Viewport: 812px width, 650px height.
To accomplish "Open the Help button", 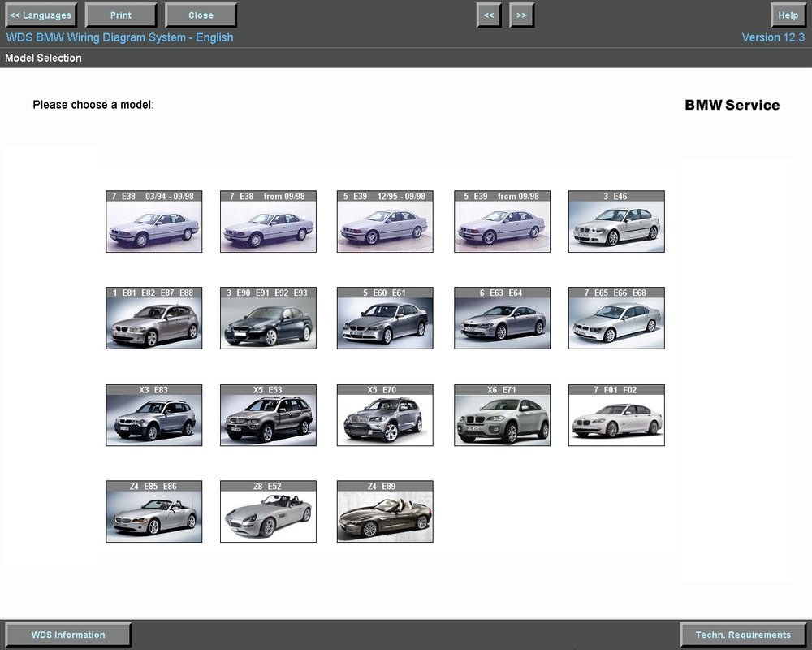I will [788, 15].
